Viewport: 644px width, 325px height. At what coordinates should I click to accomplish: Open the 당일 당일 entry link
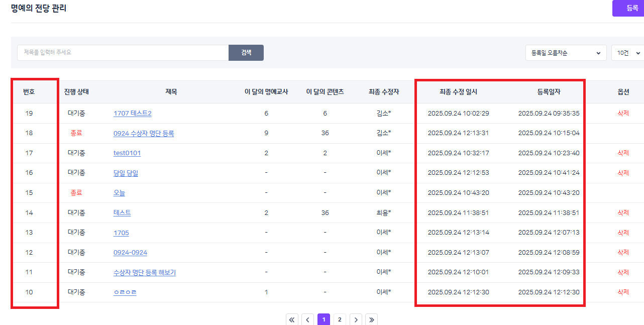126,173
